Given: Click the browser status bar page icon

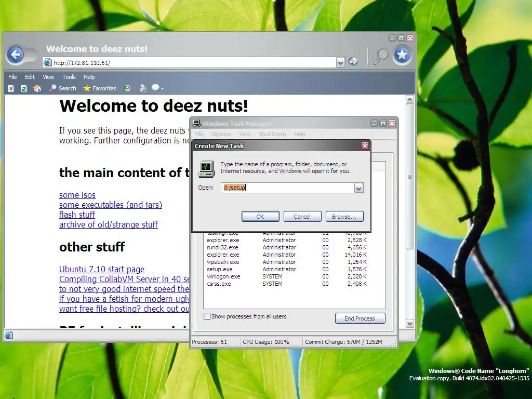Looking at the screenshot, I should [9, 335].
